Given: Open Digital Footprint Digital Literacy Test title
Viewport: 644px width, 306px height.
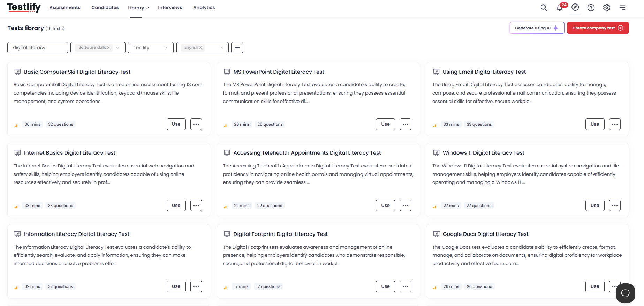Looking at the screenshot, I should [x=280, y=234].
